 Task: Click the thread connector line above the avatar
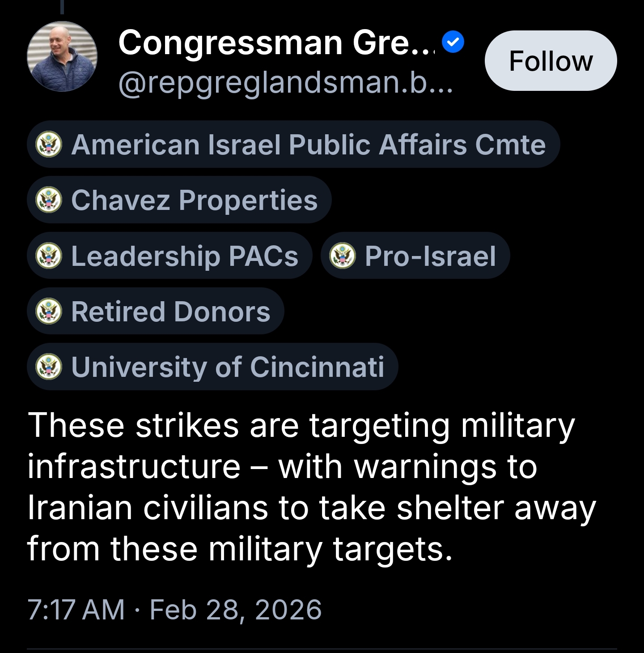click(x=62, y=7)
